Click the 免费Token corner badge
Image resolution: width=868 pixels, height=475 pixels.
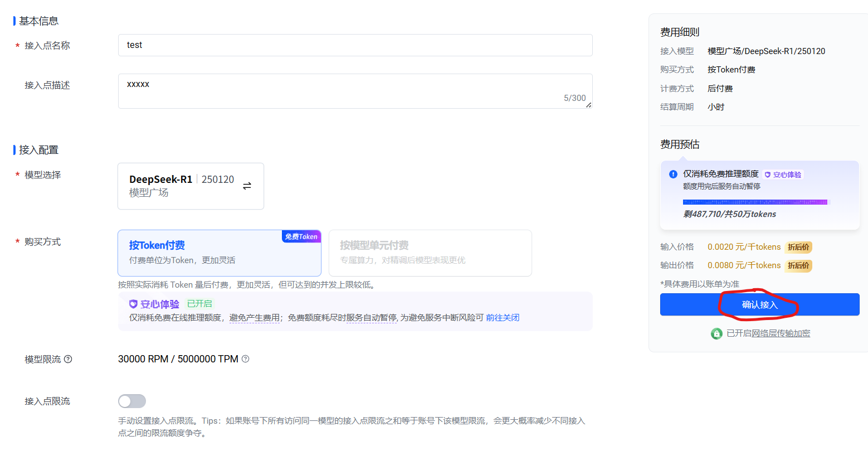tap(301, 236)
